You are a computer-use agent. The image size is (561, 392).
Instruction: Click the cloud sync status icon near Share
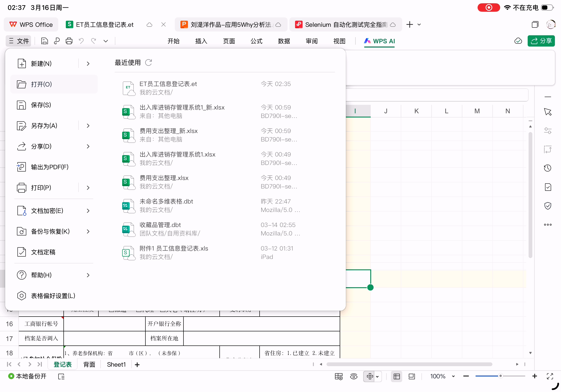(518, 41)
